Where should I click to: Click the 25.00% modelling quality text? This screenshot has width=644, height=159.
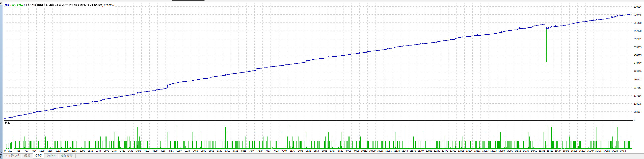[x=110, y=5]
